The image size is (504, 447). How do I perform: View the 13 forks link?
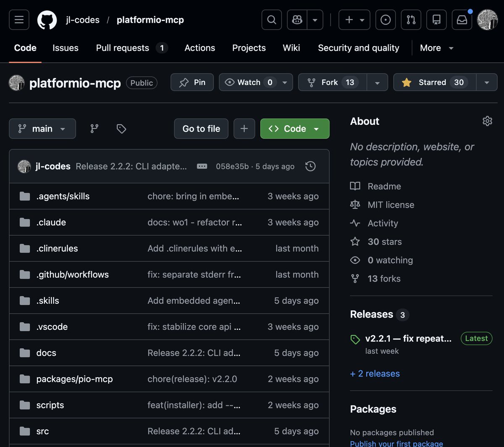click(x=375, y=279)
